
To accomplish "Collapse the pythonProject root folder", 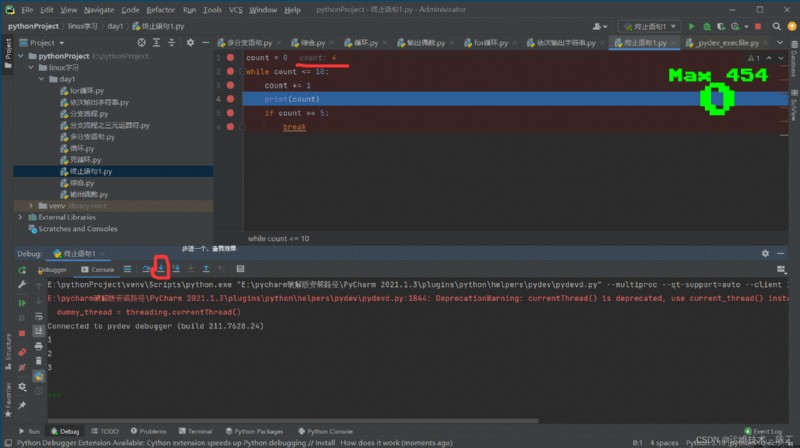I will coord(21,56).
